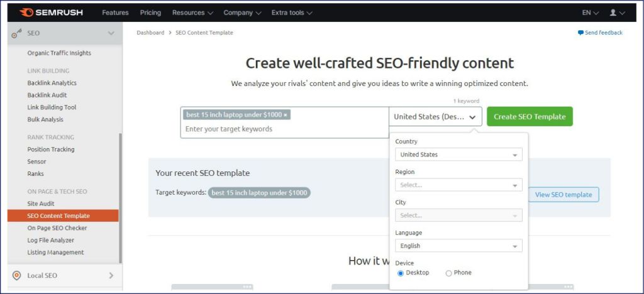
Task: Click the recent keyword tag best 15 inch laptop
Action: (x=259, y=193)
